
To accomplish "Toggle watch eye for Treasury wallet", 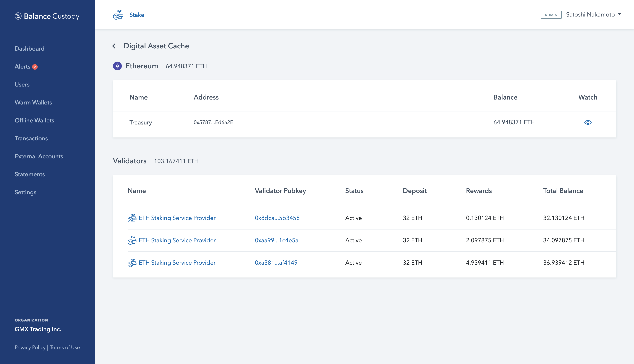I will (x=588, y=122).
